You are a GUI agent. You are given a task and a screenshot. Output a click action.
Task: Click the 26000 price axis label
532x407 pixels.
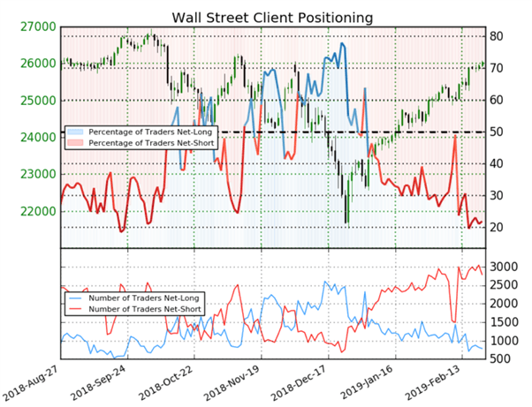tap(38, 64)
